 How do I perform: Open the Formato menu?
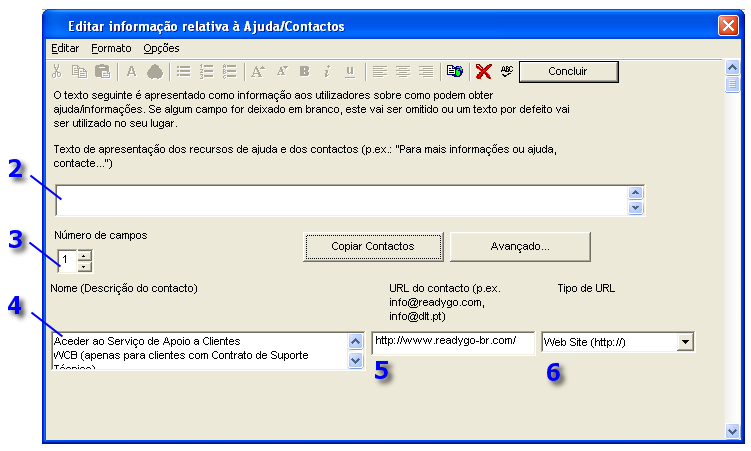(110, 48)
